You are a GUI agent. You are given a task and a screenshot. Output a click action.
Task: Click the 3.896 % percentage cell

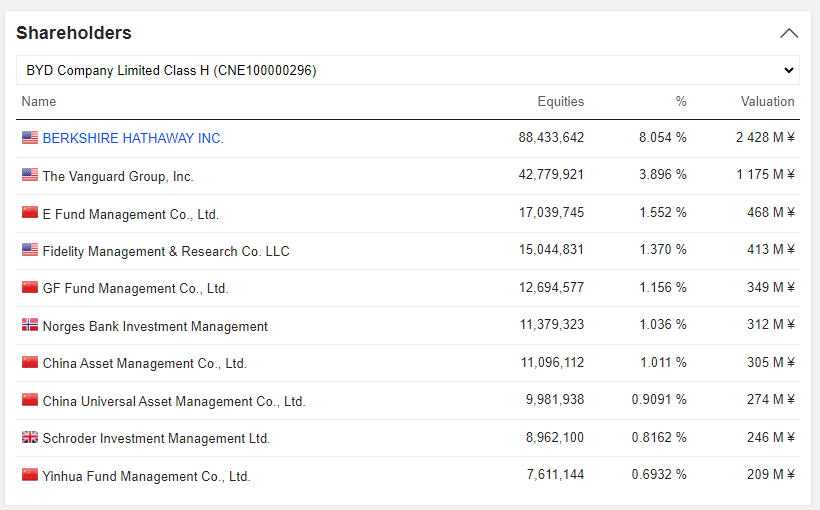(663, 175)
